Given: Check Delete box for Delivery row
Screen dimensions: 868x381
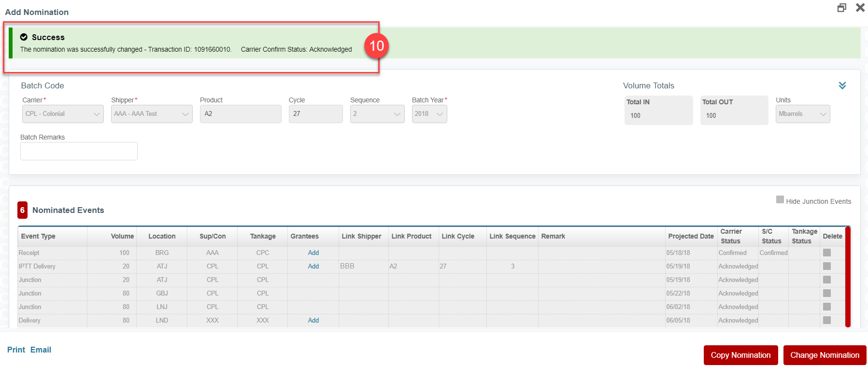Looking at the screenshot, I should click(x=826, y=320).
